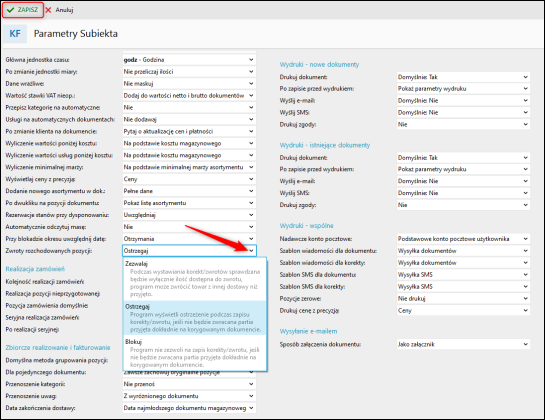Viewport: 545px width, 420px height.
Task: Click the Wydruki - wspólne heading
Action: (307, 226)
